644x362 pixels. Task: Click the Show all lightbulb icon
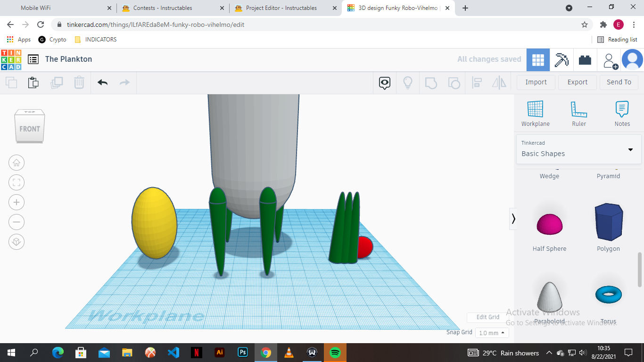click(x=408, y=83)
